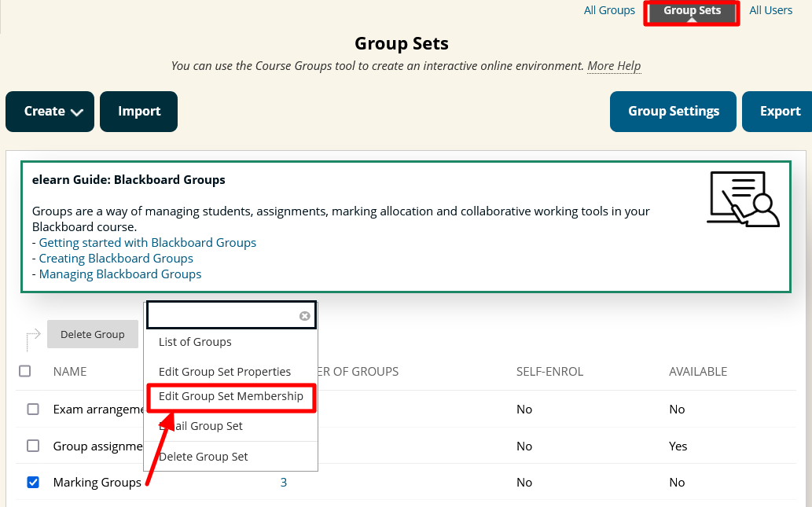Uncheck the Marking Groups checkbox
This screenshot has height=507, width=812.
coord(32,482)
